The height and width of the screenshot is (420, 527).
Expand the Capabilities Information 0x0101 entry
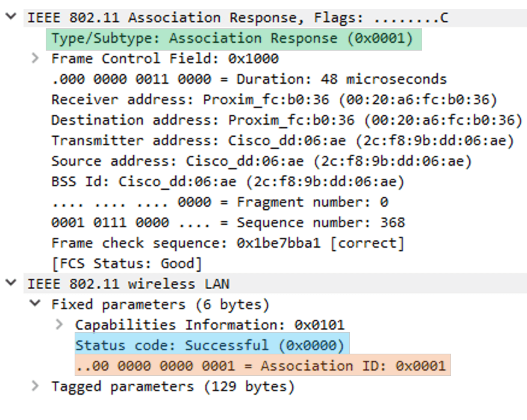click(x=59, y=324)
